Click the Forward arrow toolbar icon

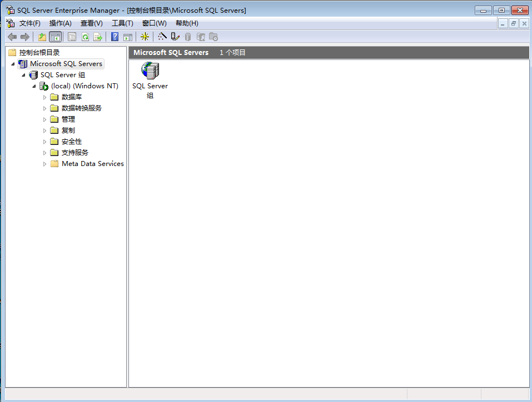coord(25,37)
